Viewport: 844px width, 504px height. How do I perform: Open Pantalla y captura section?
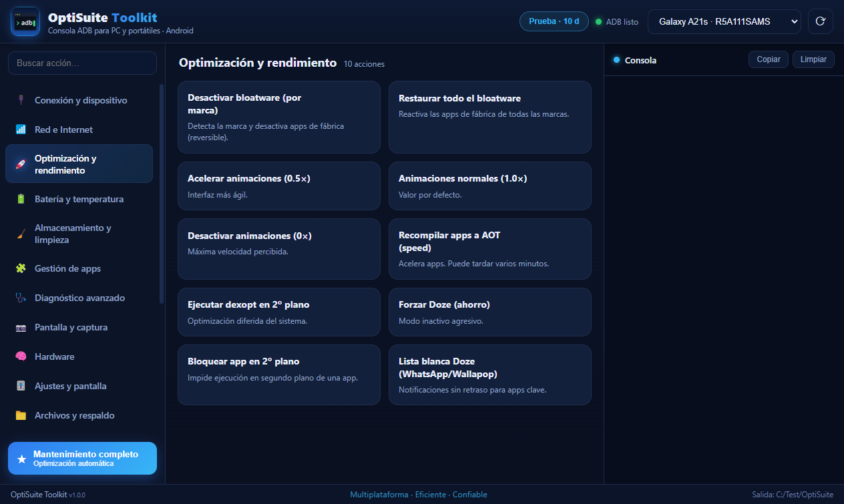(x=79, y=327)
